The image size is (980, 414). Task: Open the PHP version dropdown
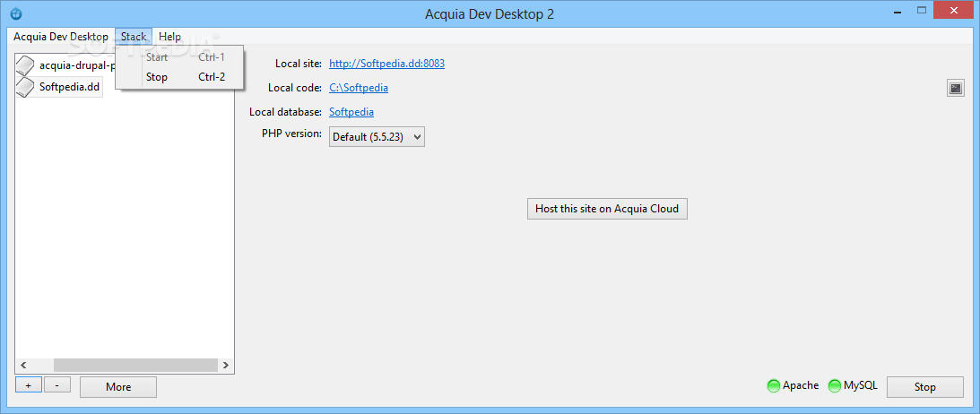377,137
